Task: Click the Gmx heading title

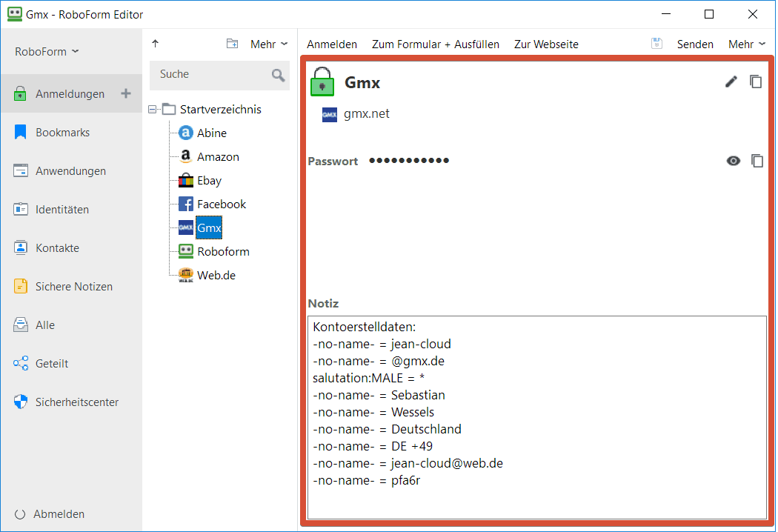Action: pos(362,82)
